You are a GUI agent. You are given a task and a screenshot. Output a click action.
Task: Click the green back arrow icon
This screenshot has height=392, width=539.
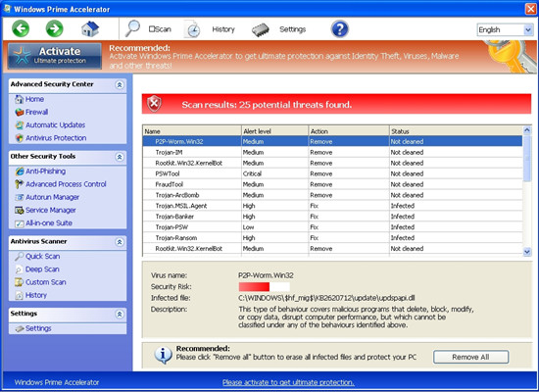[21, 28]
